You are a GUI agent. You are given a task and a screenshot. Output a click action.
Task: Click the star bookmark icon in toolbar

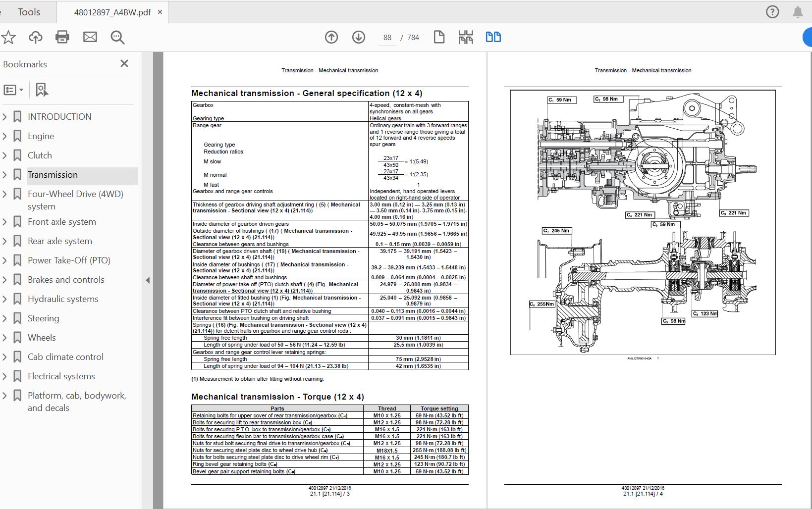(8, 37)
